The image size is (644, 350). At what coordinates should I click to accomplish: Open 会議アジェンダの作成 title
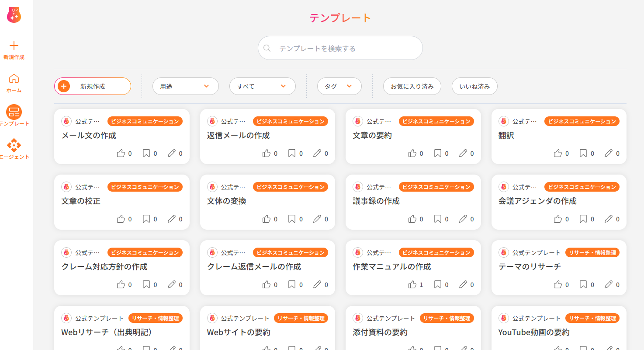click(537, 201)
